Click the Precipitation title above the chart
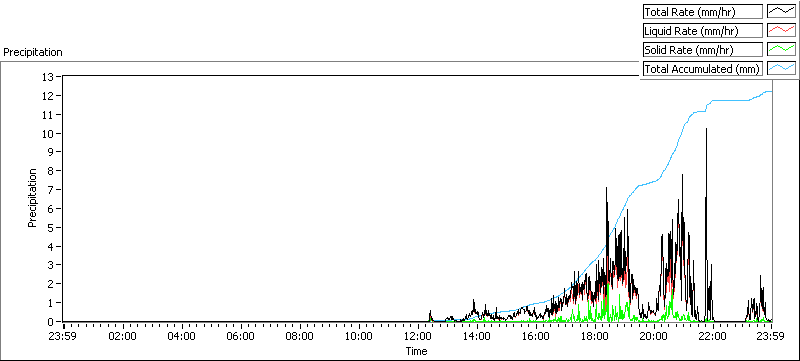The height and width of the screenshot is (361, 800). [x=33, y=52]
